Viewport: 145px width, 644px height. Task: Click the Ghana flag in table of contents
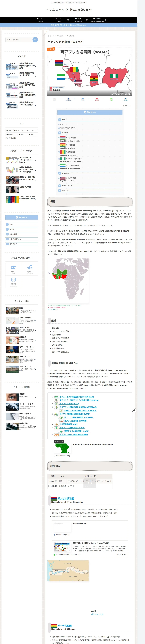[63, 145]
